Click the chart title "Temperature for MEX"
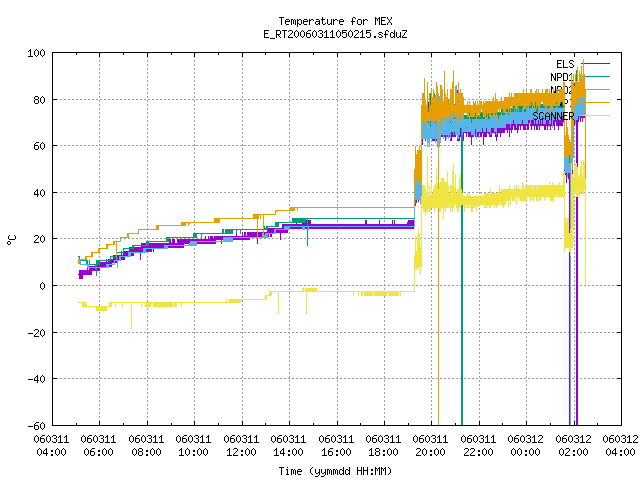The width and height of the screenshot is (640, 480). [336, 21]
